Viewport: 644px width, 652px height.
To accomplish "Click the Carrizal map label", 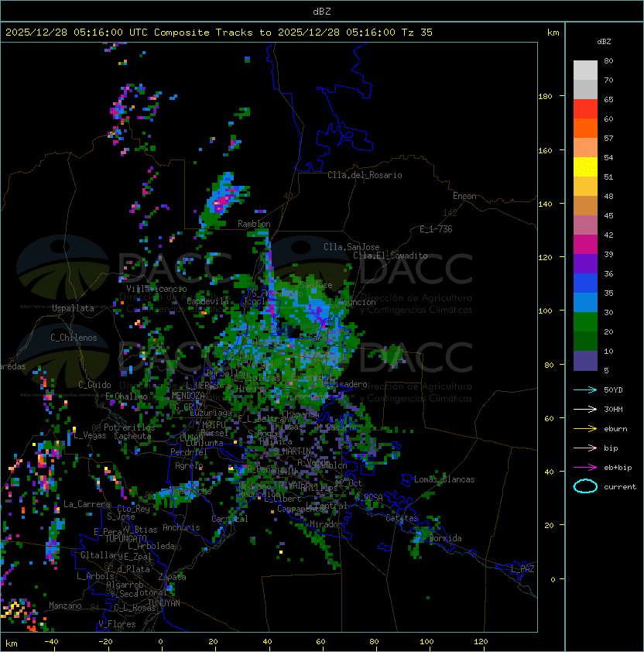I will tap(229, 519).
